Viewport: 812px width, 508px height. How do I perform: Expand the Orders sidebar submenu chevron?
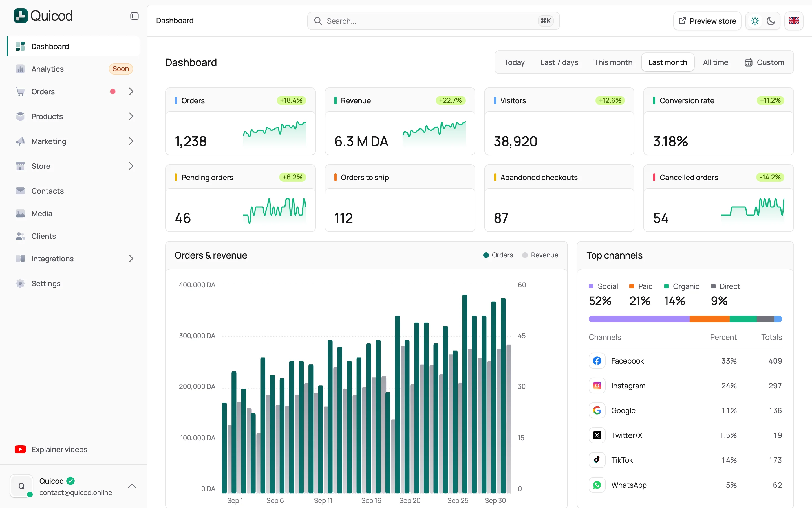(x=131, y=91)
